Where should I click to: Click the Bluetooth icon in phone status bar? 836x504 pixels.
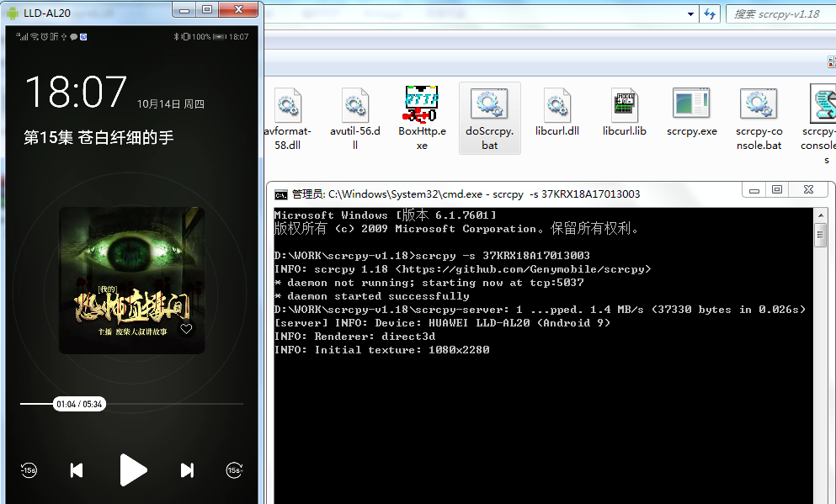point(175,37)
